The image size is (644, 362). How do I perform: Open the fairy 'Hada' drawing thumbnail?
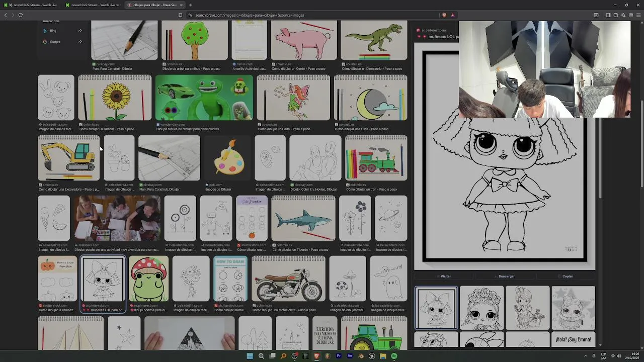click(293, 98)
